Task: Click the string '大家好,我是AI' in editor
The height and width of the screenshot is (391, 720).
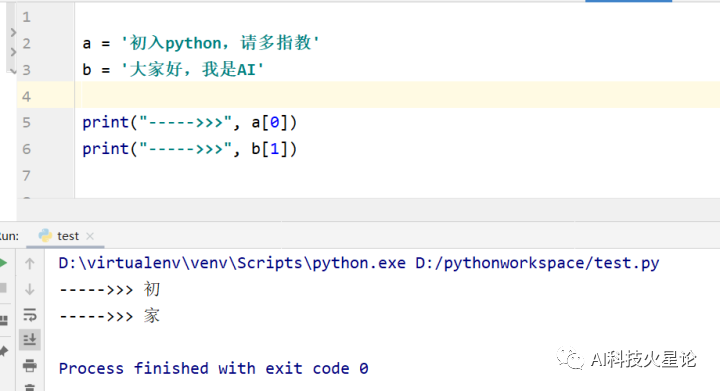Action: 192,69
